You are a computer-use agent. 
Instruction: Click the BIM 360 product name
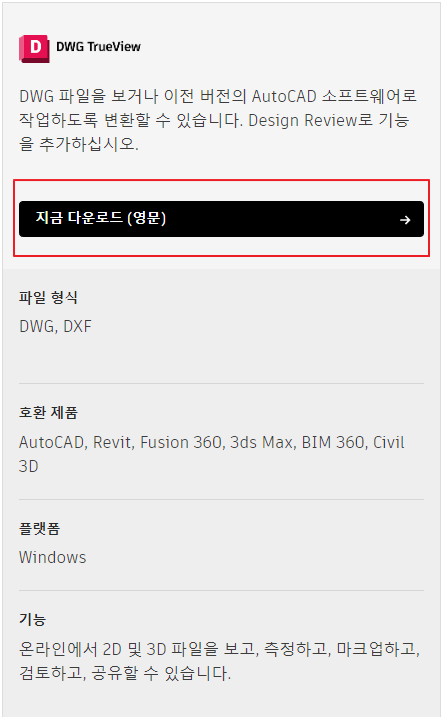tap(333, 443)
